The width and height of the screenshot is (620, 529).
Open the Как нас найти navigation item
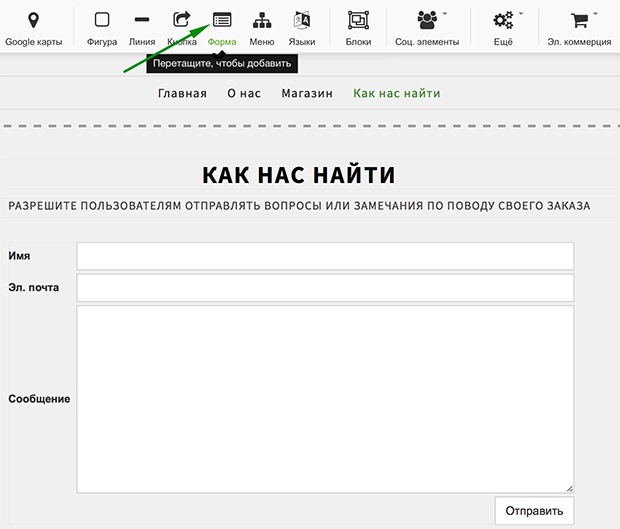pos(396,93)
